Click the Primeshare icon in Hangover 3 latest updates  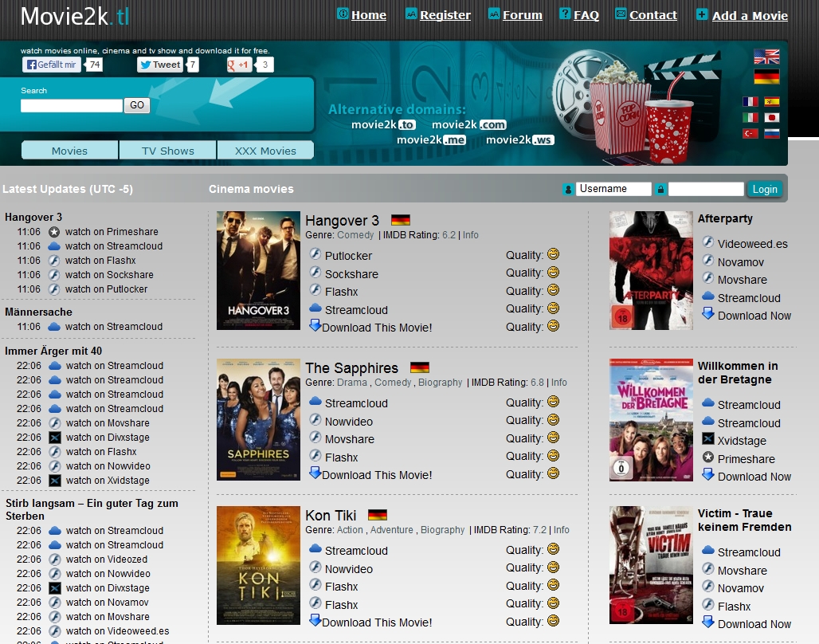tap(54, 232)
